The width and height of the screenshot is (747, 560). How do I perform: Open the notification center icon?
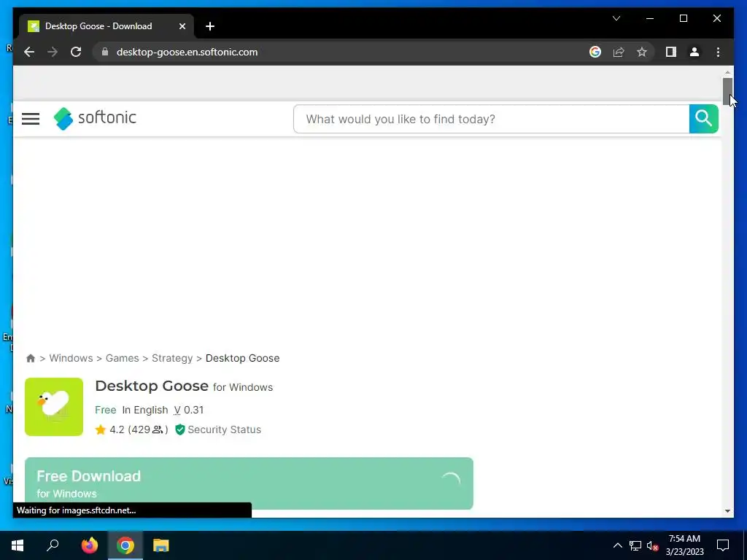pos(723,545)
